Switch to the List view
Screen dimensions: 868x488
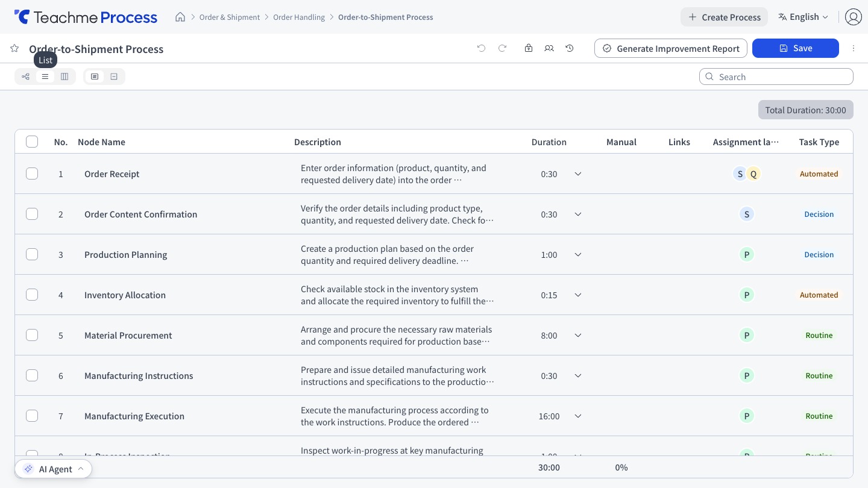[x=45, y=77]
